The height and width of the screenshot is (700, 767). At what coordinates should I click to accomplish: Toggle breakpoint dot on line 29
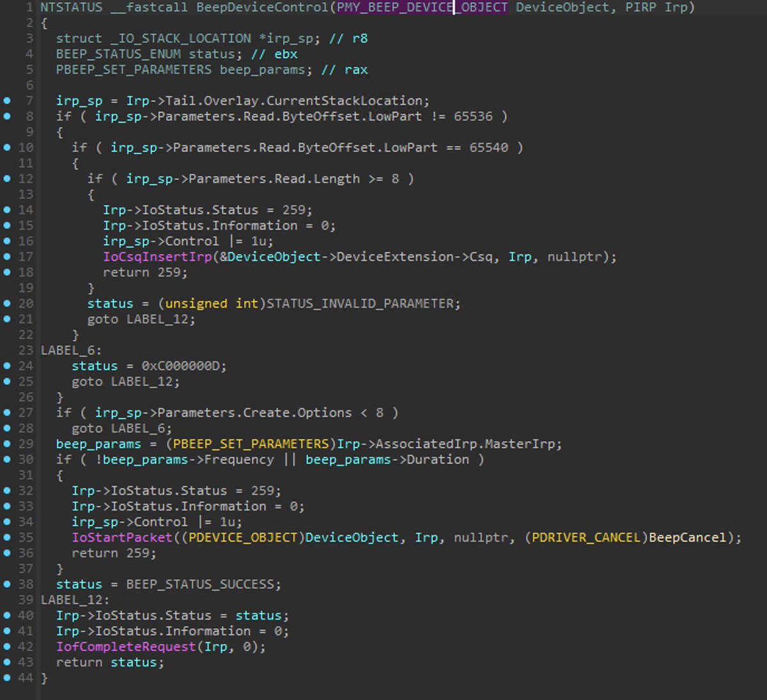(7, 444)
